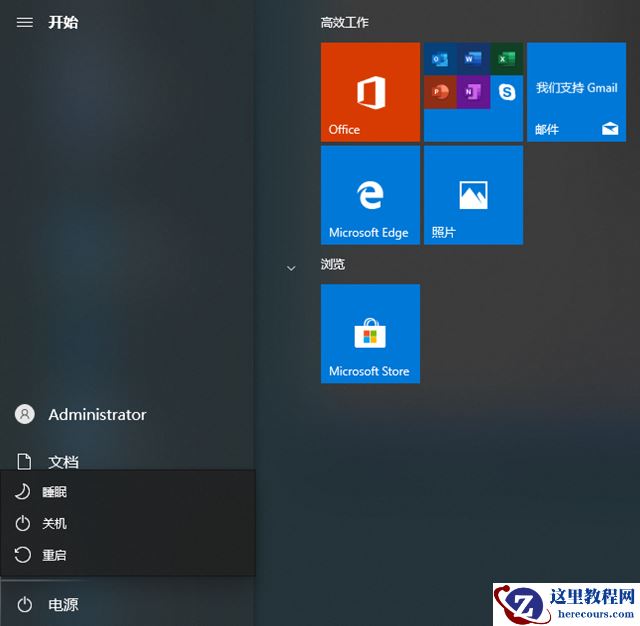The width and height of the screenshot is (640, 626).
Task: Click the 电源 power label
Action: coord(63,604)
